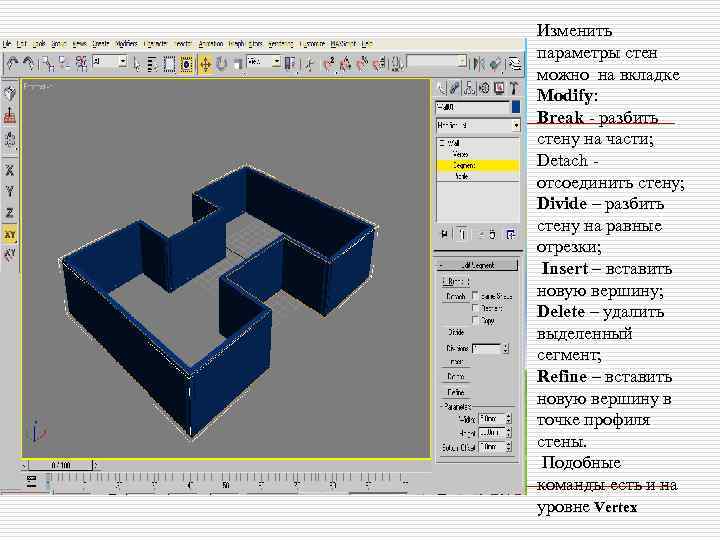The image size is (720, 540).
Task: Click the Insert button
Action: (456, 362)
